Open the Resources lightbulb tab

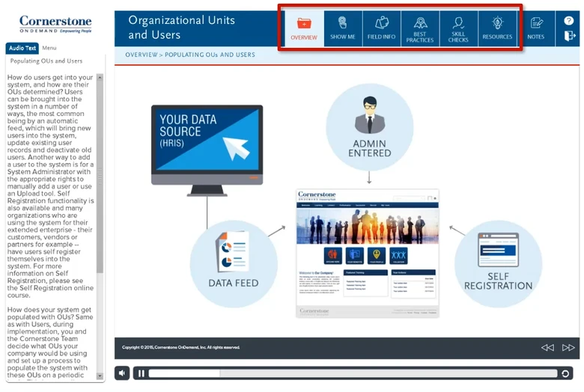click(x=497, y=28)
